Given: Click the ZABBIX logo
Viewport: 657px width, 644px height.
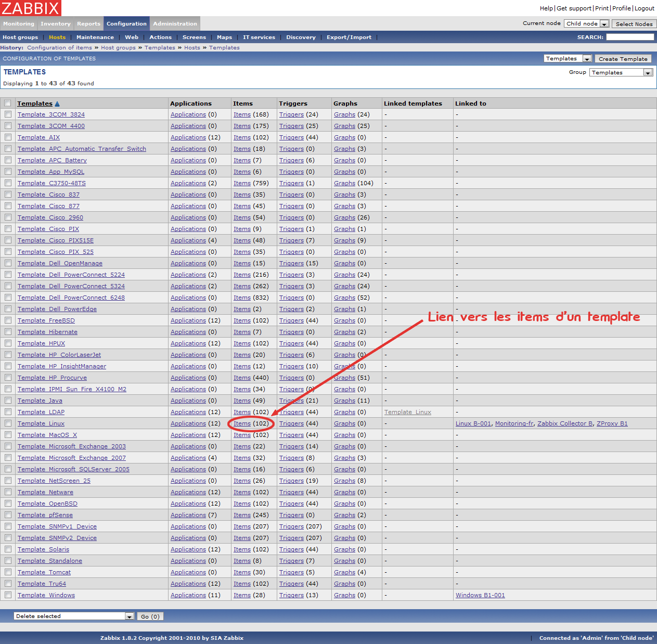Looking at the screenshot, I should pyautogui.click(x=31, y=8).
